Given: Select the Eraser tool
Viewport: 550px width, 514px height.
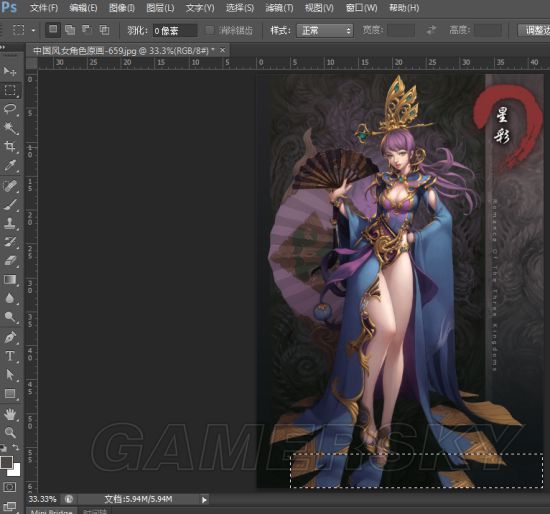Looking at the screenshot, I should tap(9, 261).
